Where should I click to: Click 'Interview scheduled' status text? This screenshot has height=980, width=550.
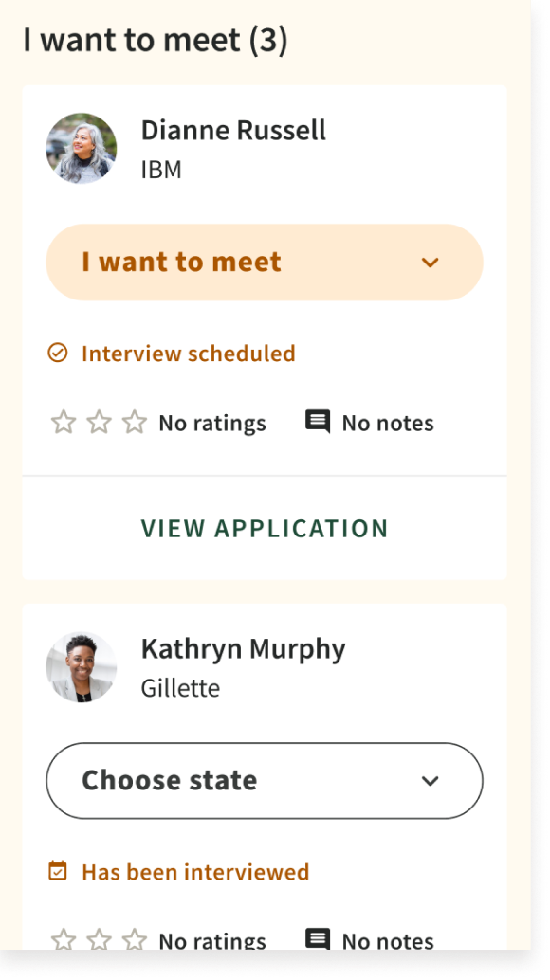click(x=189, y=354)
